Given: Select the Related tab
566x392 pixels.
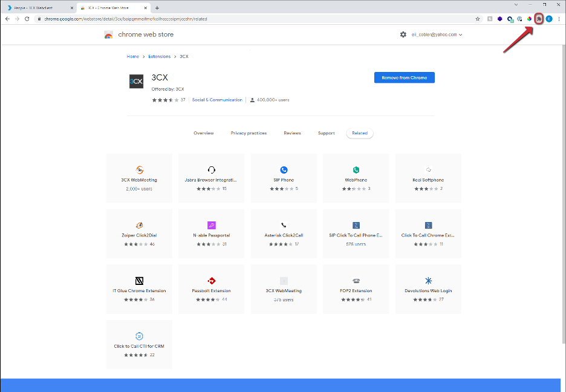Looking at the screenshot, I should [x=360, y=133].
